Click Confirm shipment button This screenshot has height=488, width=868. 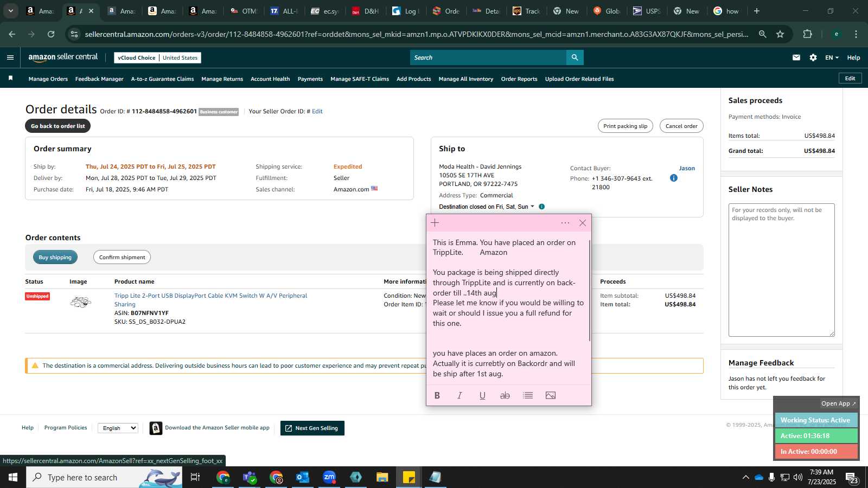tap(122, 257)
